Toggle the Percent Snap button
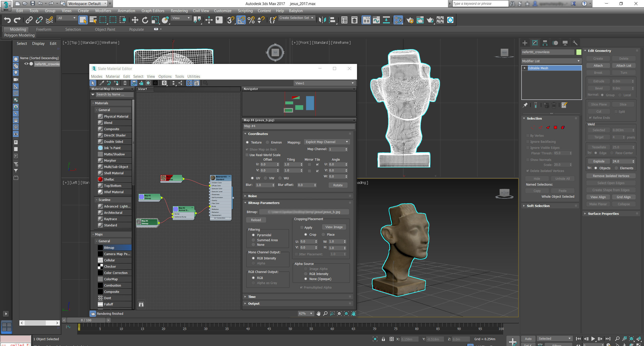Image resolution: width=644 pixels, height=346 pixels. point(251,20)
